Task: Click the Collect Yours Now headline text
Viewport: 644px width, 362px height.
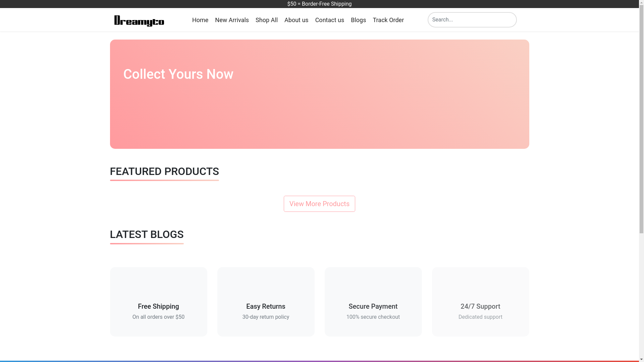Action: coord(178,74)
